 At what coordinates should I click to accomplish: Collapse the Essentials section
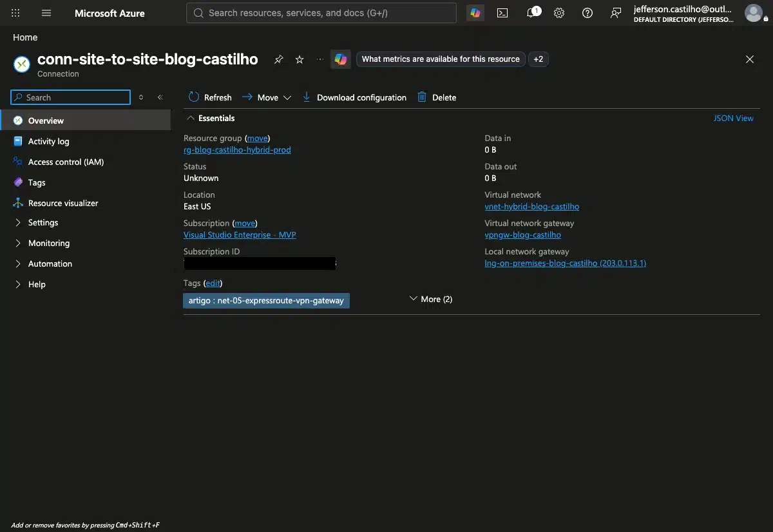pos(211,118)
